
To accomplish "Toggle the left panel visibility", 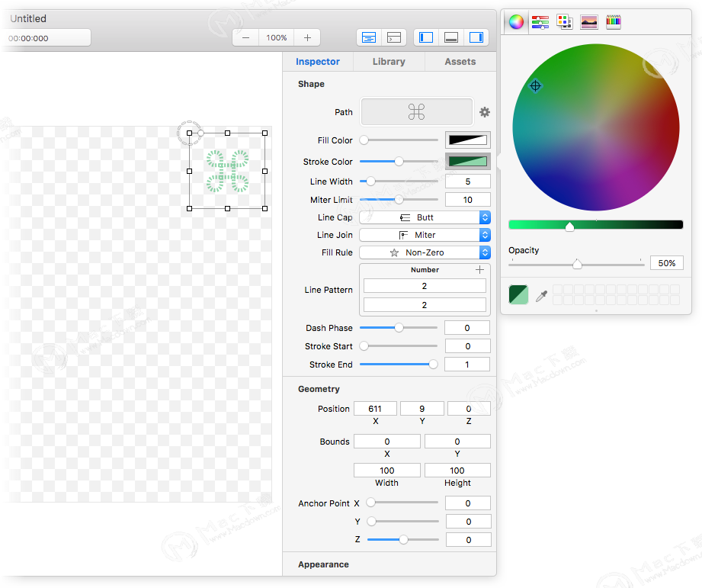I will coord(426,37).
